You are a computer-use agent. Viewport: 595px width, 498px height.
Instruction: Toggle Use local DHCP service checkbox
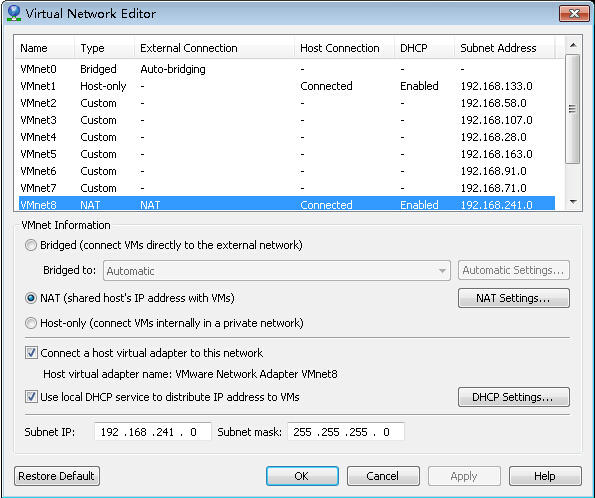coord(31,397)
